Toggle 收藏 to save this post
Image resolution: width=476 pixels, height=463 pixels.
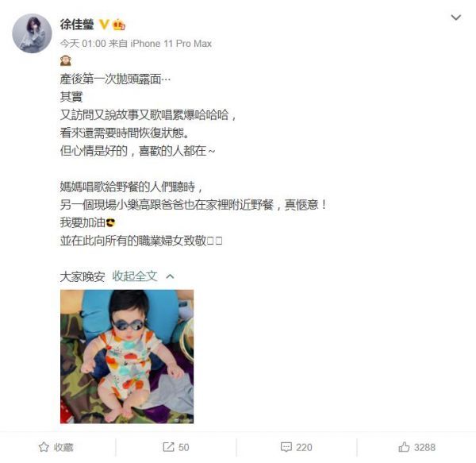[x=56, y=447]
